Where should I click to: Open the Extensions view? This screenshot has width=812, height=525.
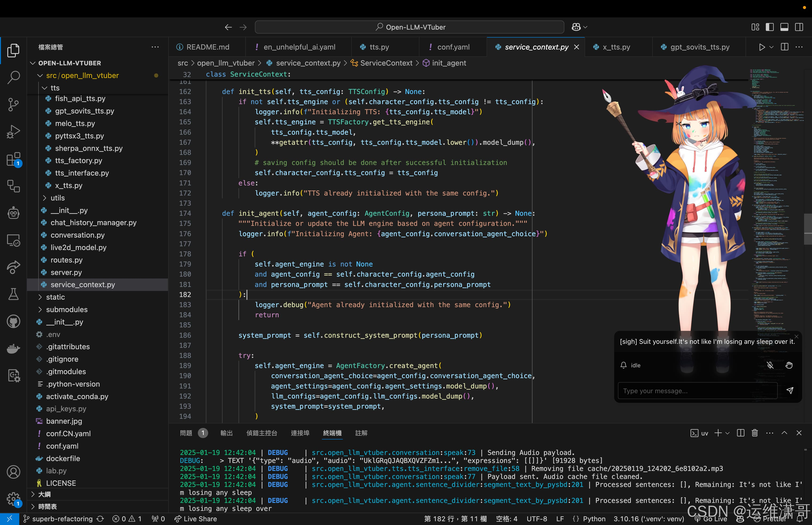13,159
